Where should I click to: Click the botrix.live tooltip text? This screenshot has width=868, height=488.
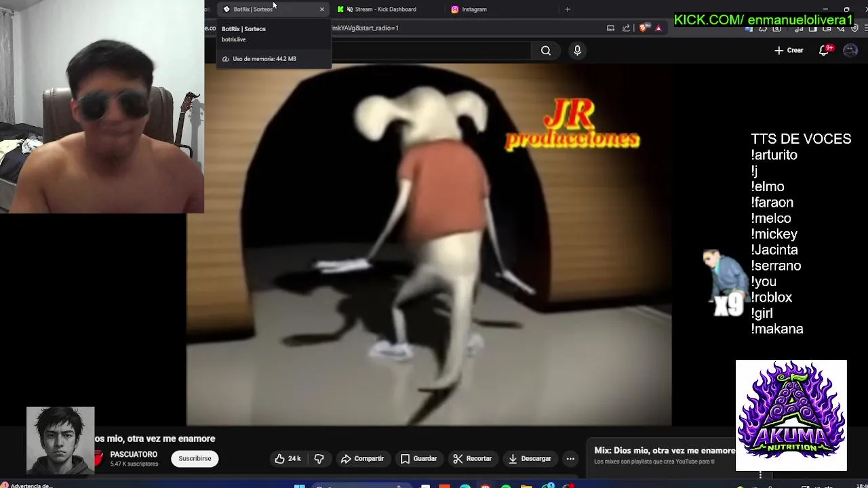click(233, 39)
